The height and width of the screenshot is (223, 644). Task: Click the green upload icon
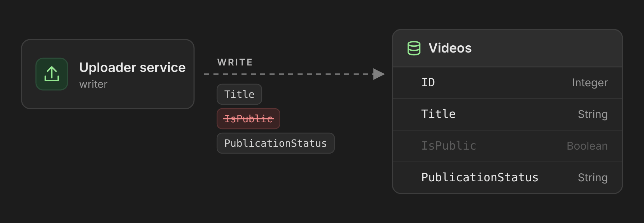point(52,74)
